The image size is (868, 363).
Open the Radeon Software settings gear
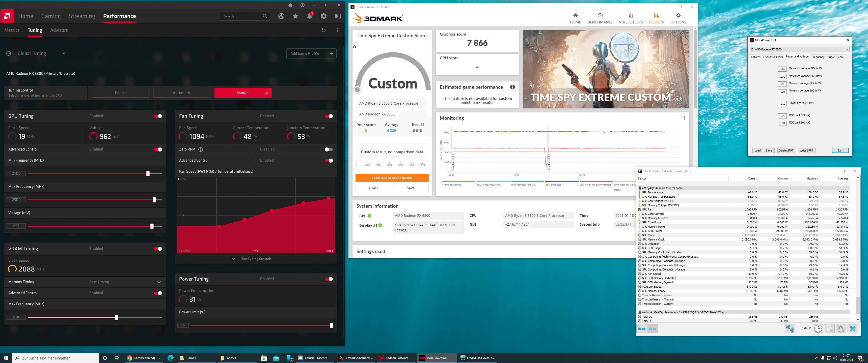[324, 16]
